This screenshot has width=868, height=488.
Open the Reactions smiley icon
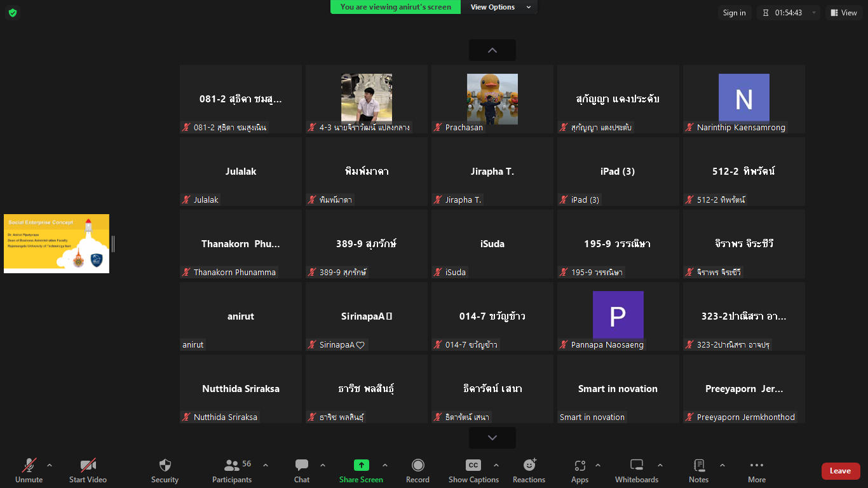[x=529, y=465]
